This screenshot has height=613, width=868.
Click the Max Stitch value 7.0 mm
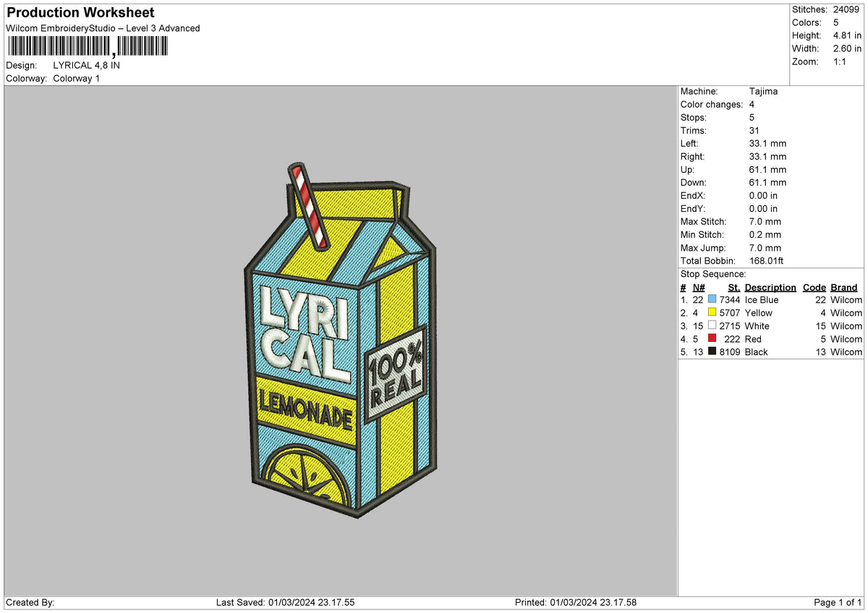[x=765, y=221]
